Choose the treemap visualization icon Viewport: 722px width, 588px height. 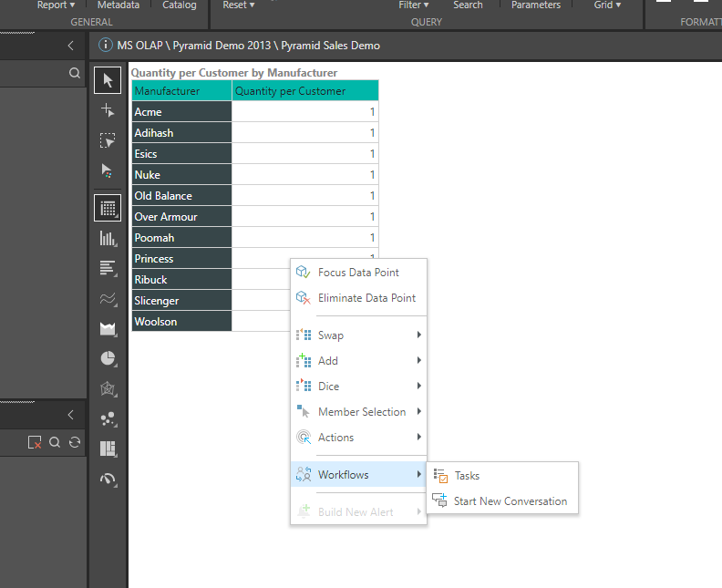(108, 449)
